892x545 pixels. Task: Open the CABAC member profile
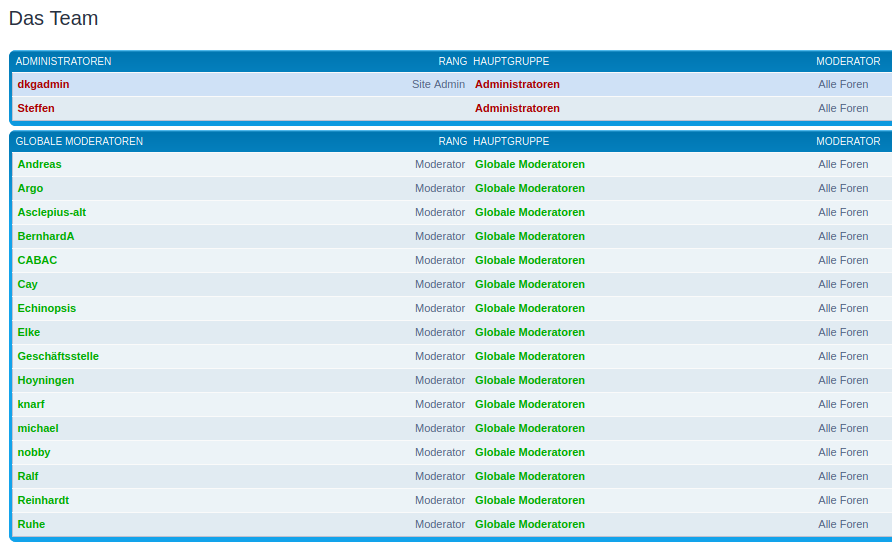pos(37,260)
